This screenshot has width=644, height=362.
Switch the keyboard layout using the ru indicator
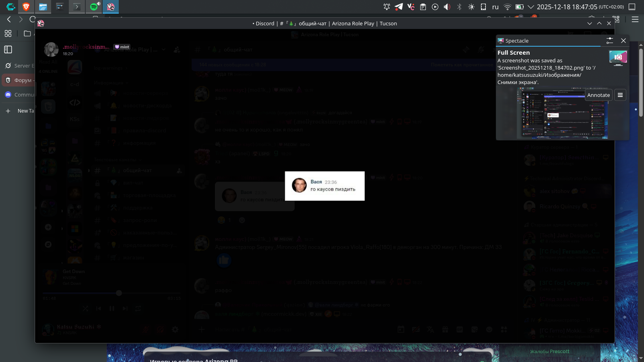pyautogui.click(x=495, y=7)
